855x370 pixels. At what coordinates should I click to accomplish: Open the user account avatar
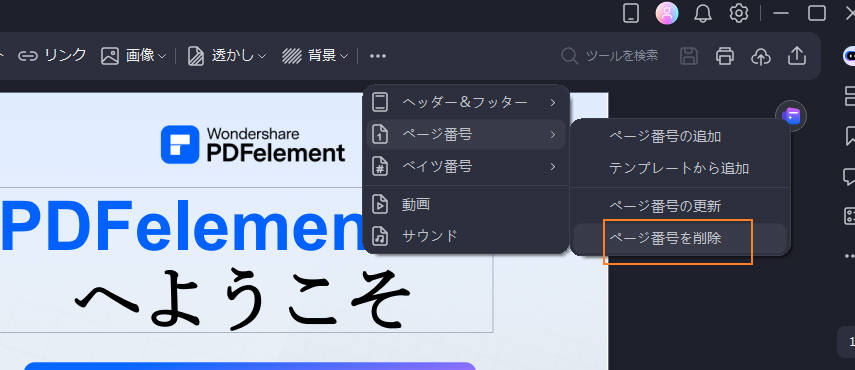[666, 13]
